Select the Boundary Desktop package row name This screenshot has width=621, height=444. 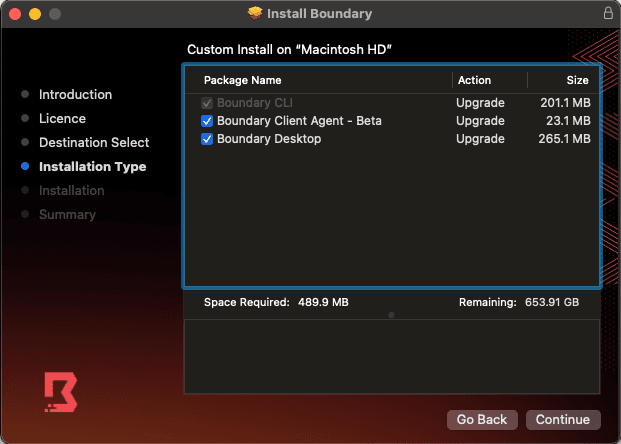point(269,139)
